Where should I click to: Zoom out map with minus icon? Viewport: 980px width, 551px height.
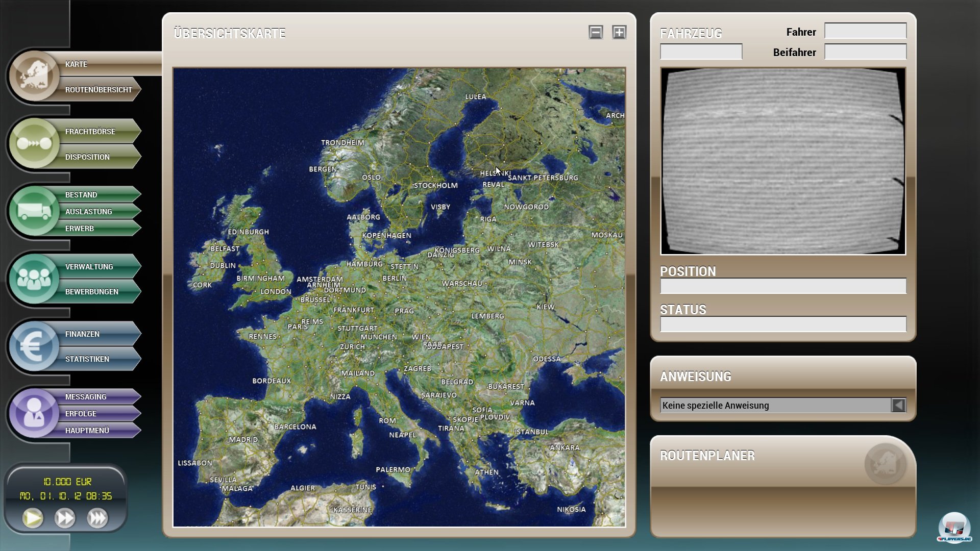[x=595, y=33]
